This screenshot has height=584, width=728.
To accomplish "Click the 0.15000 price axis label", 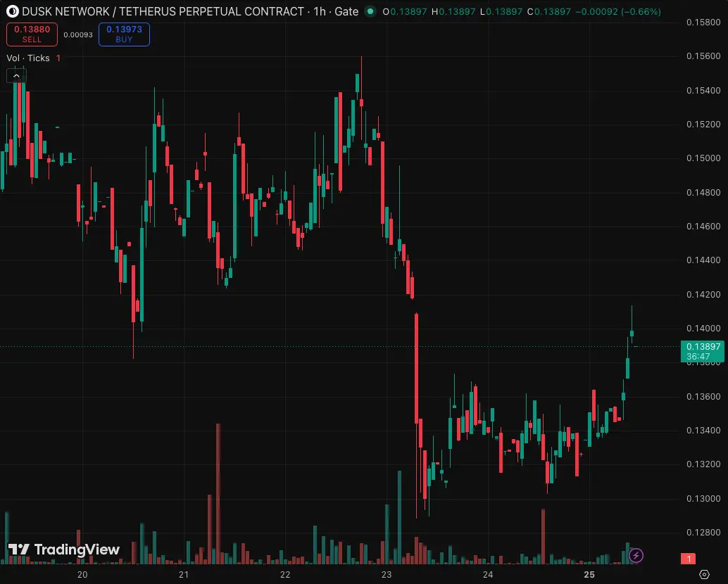I will [703, 158].
